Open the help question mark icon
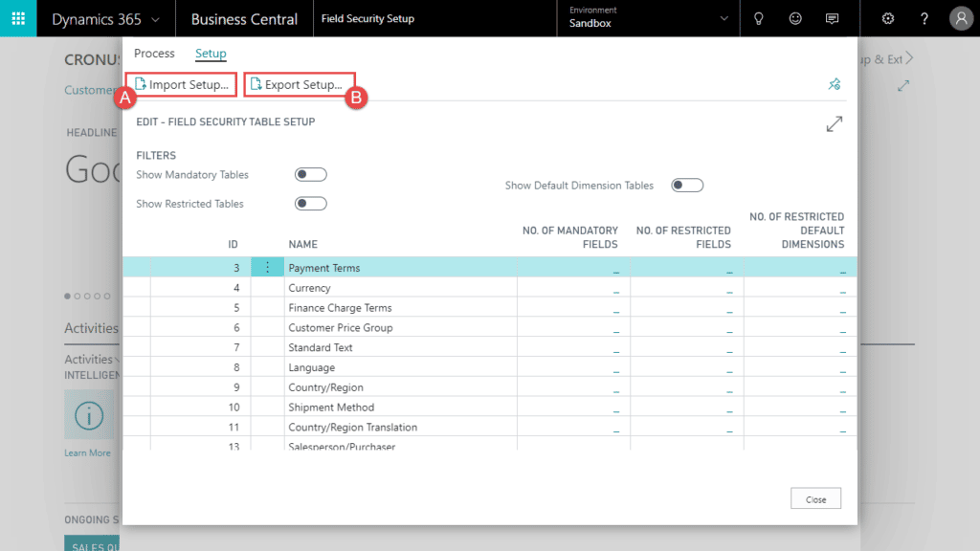This screenshot has height=551, width=980. click(924, 18)
